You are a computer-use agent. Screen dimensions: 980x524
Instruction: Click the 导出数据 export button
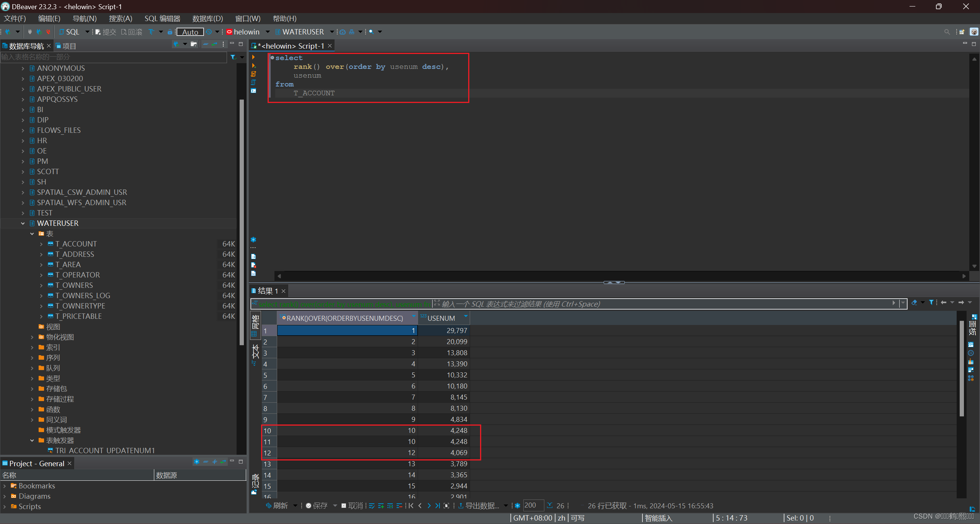coord(479,506)
